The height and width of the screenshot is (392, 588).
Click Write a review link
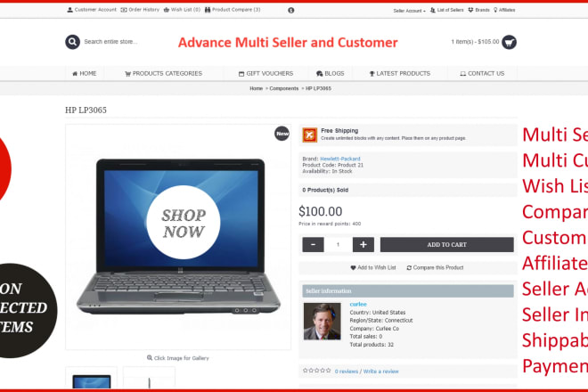click(380, 372)
